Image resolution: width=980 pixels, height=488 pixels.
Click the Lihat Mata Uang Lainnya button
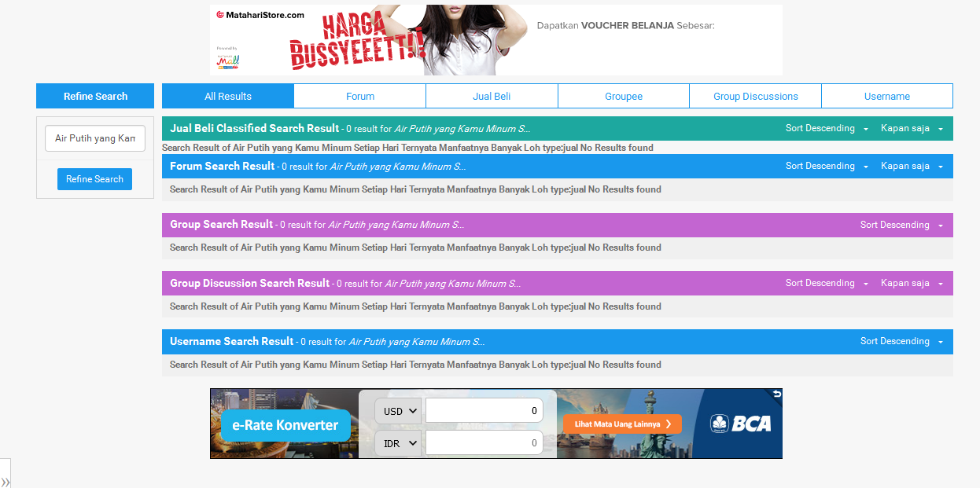[x=622, y=424]
